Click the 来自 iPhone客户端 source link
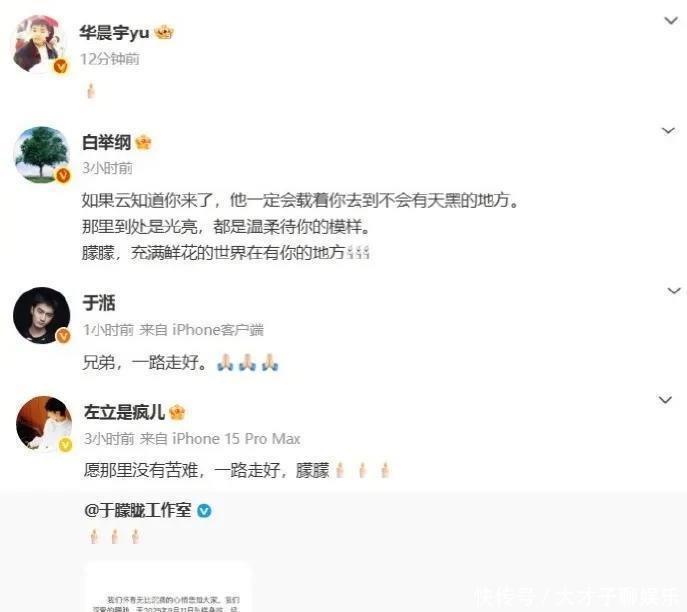Viewport: 687px width, 612px height. 202,329
